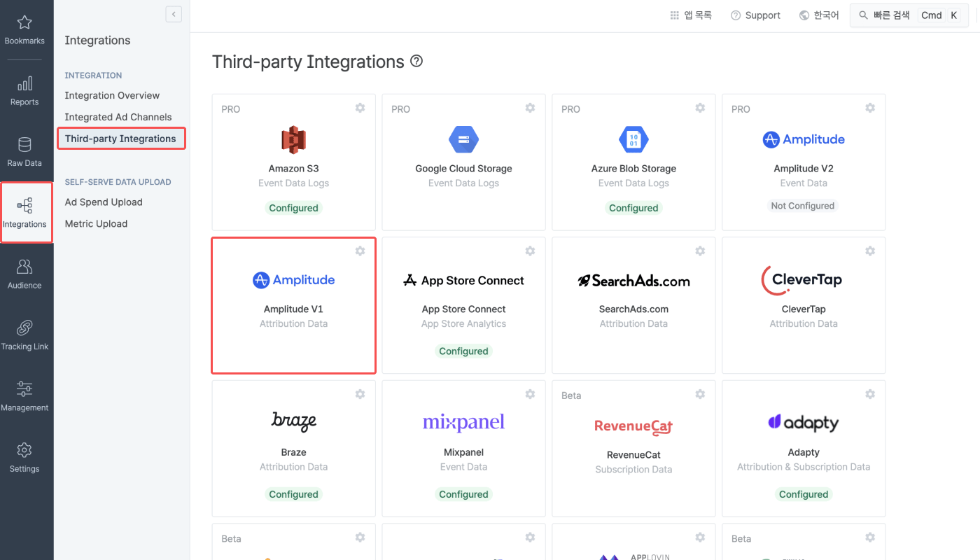Click the SearchAds.com logo
Screen dimensions: 980x560
[633, 281]
